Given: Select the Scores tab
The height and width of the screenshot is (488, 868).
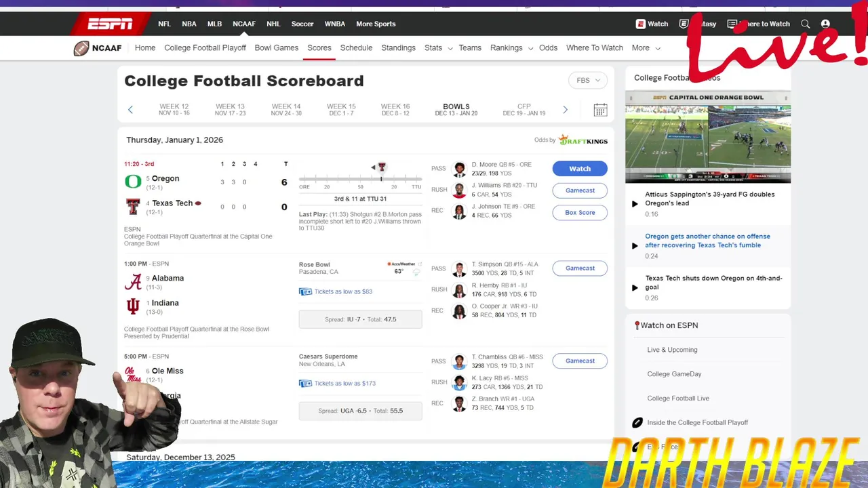Looking at the screenshot, I should [319, 48].
